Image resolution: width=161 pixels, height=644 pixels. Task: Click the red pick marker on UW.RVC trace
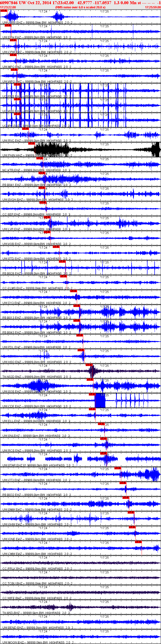pos(26,129)
